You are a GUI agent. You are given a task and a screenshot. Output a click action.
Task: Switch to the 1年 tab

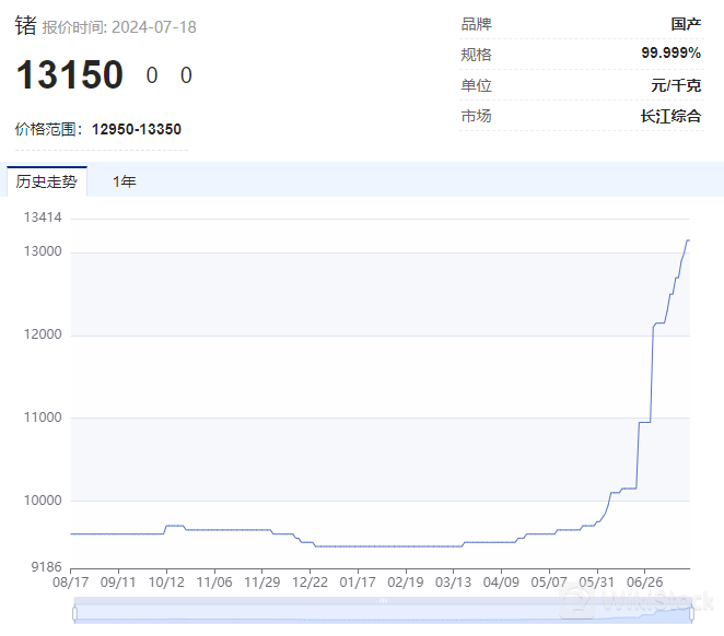124,182
